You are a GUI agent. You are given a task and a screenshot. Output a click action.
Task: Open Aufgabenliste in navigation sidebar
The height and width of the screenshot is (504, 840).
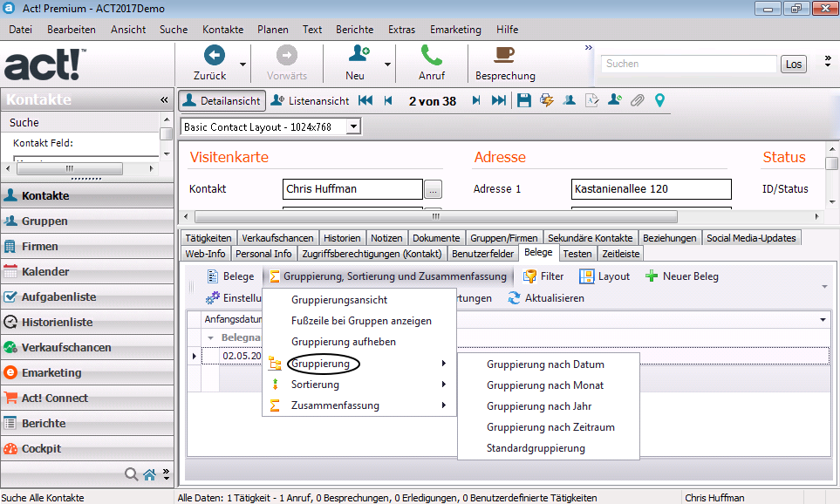tap(87, 296)
